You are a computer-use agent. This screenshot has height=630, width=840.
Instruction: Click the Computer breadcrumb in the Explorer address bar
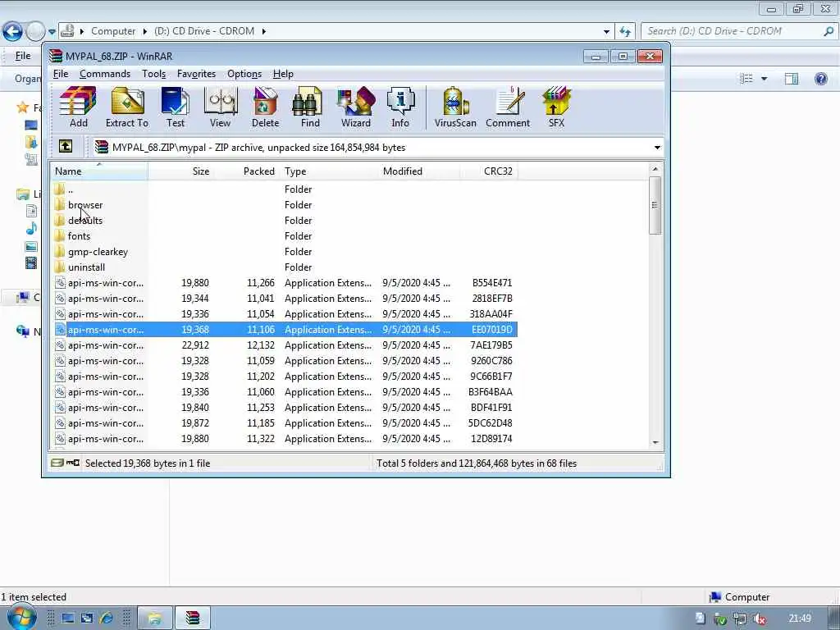pyautogui.click(x=113, y=31)
